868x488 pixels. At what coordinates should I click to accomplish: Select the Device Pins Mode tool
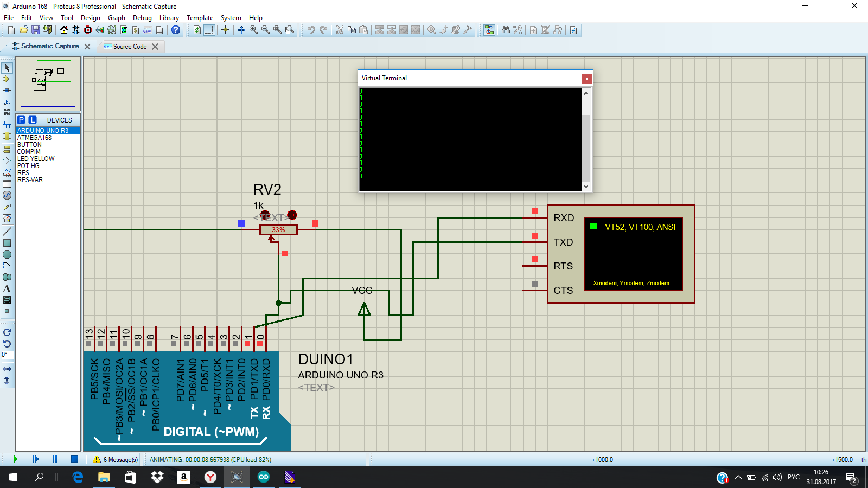pyautogui.click(x=7, y=160)
